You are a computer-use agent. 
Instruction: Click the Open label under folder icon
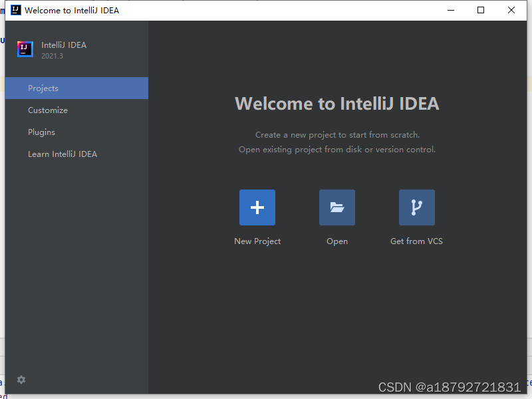tap(337, 241)
